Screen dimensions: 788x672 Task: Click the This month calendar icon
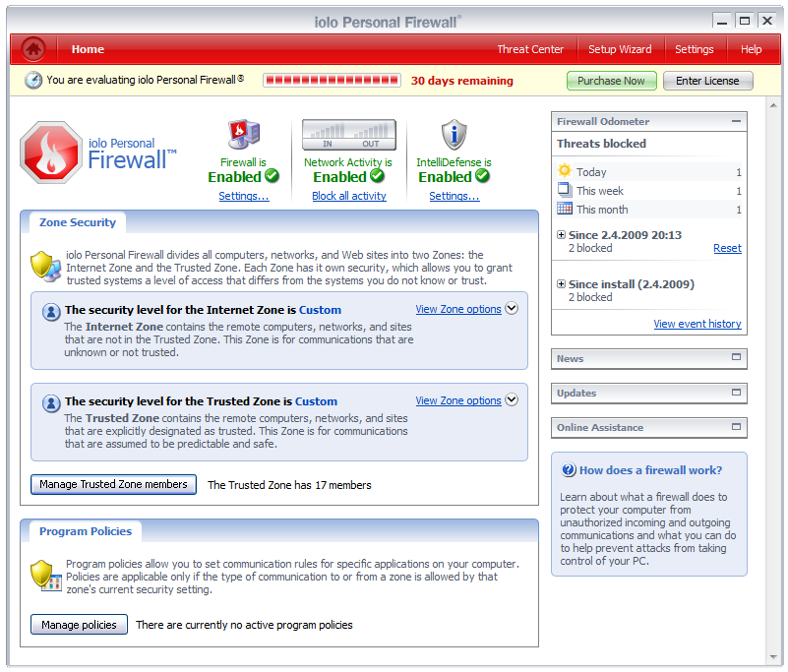coord(565,208)
